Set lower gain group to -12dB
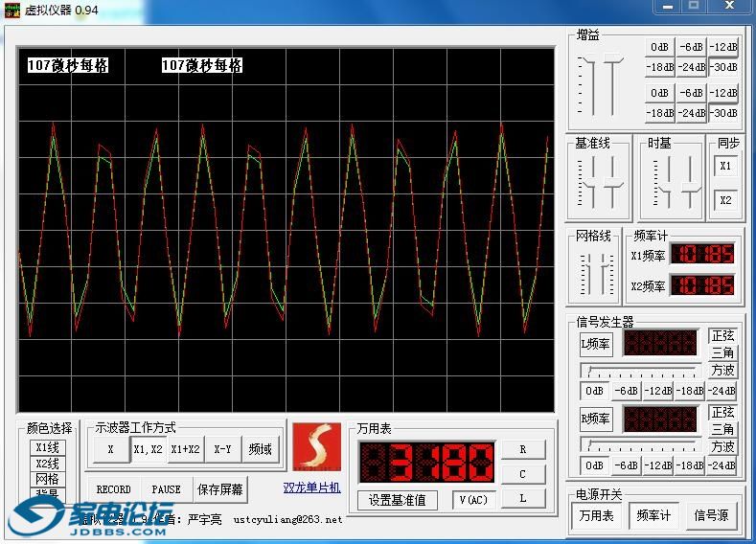Viewport: 756px width, 544px height. point(723,93)
